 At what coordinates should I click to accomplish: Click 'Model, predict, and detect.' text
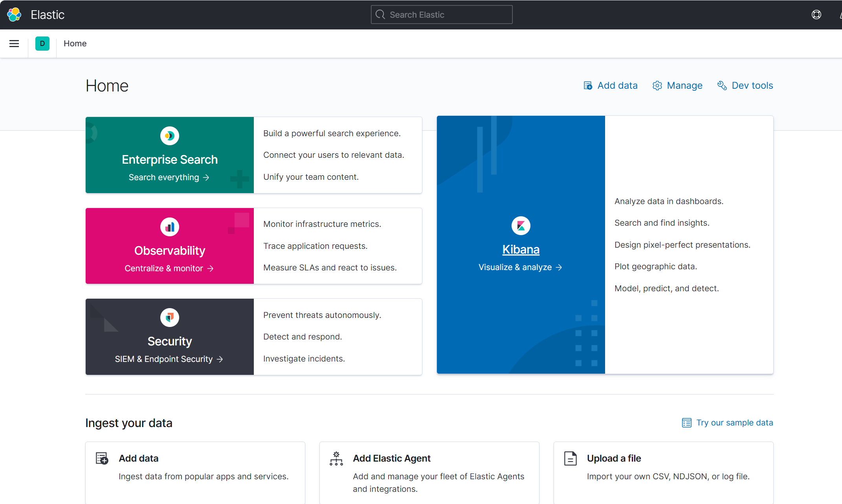(666, 289)
